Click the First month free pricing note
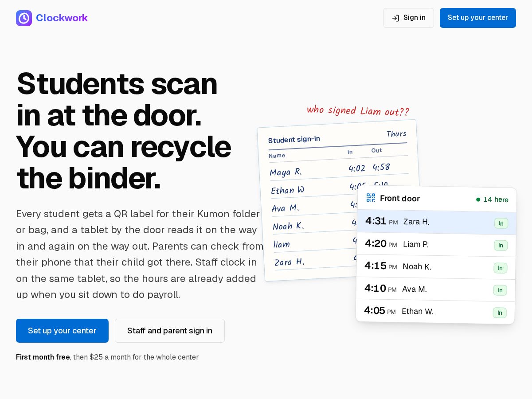Screen dimensions: 532x399 point(107,357)
